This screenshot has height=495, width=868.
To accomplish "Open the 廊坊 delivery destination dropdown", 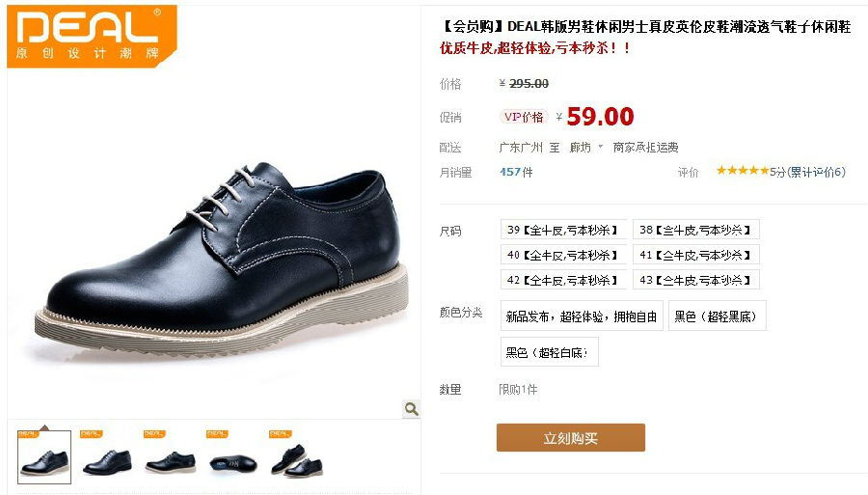I will click(586, 148).
